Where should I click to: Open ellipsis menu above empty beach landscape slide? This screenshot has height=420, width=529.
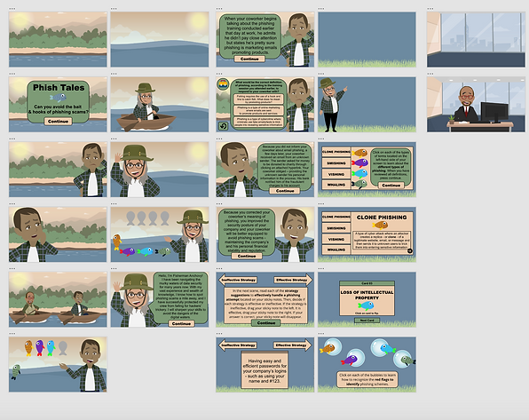12,9
